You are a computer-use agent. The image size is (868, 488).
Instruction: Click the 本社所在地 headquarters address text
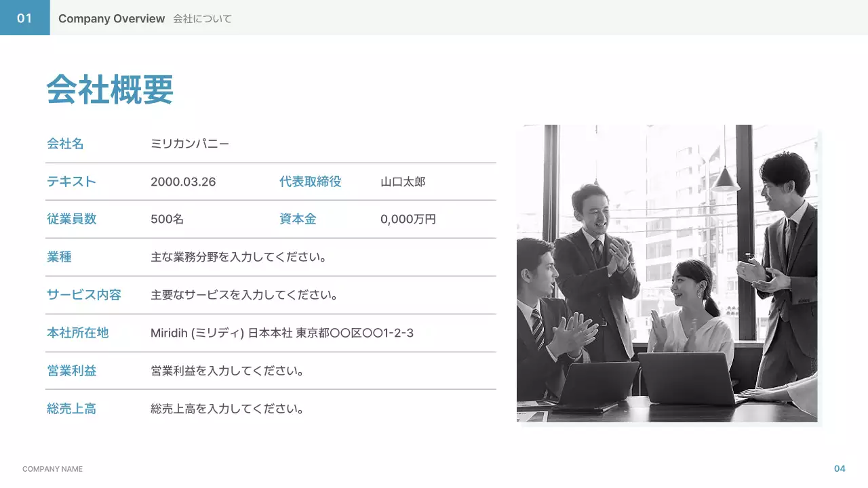[282, 333]
